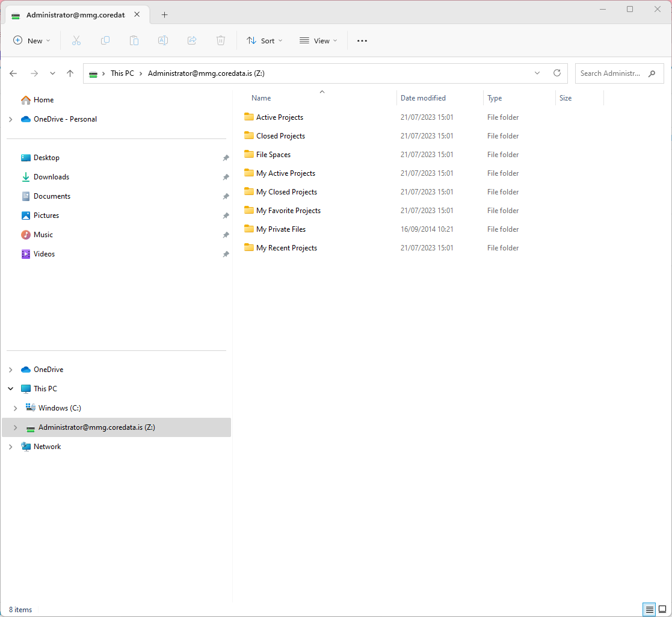The height and width of the screenshot is (617, 672).
Task: Click the Paste clipboard icon
Action: coord(134,40)
